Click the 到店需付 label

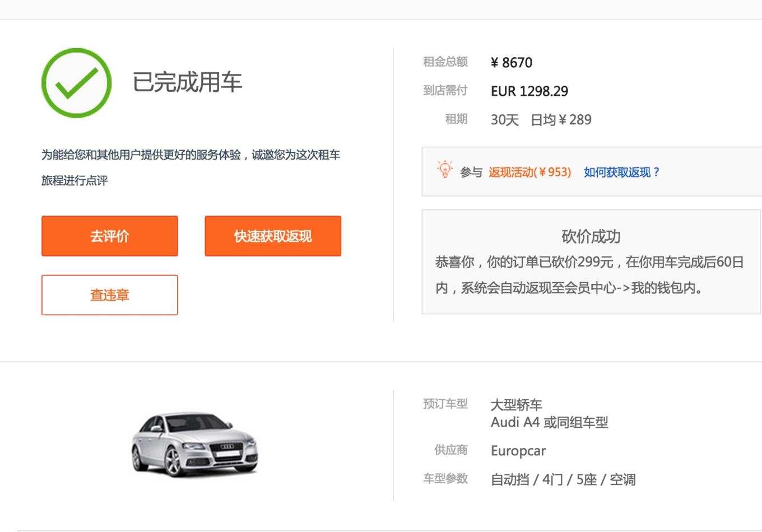[445, 90]
